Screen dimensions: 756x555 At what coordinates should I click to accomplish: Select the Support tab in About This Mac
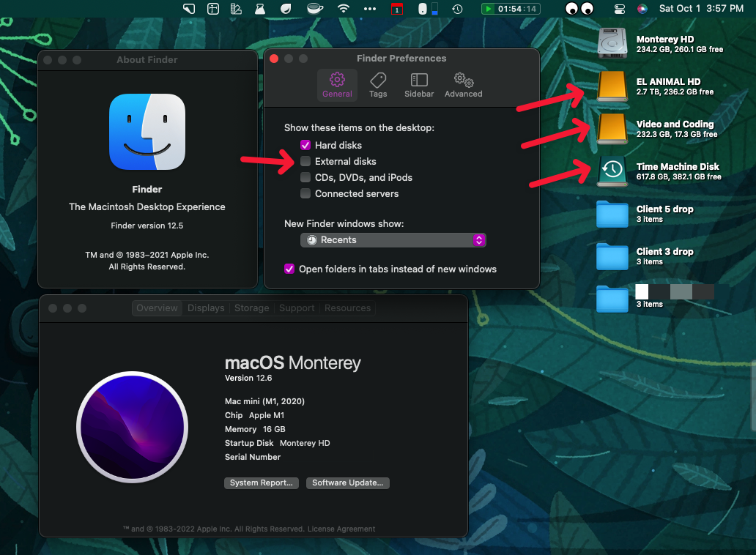(297, 308)
